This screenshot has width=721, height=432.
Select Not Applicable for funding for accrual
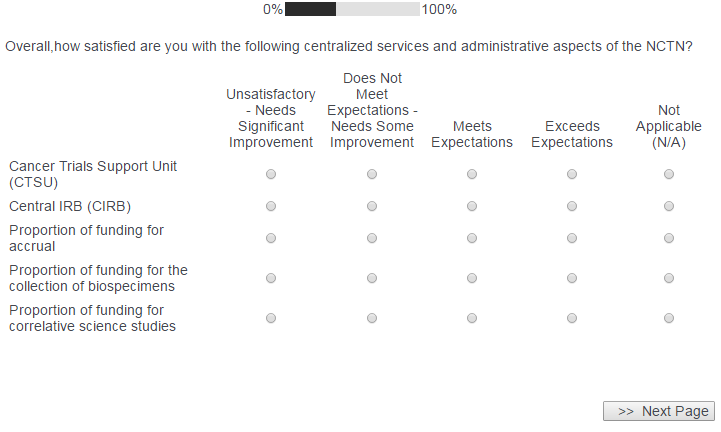[x=669, y=239]
